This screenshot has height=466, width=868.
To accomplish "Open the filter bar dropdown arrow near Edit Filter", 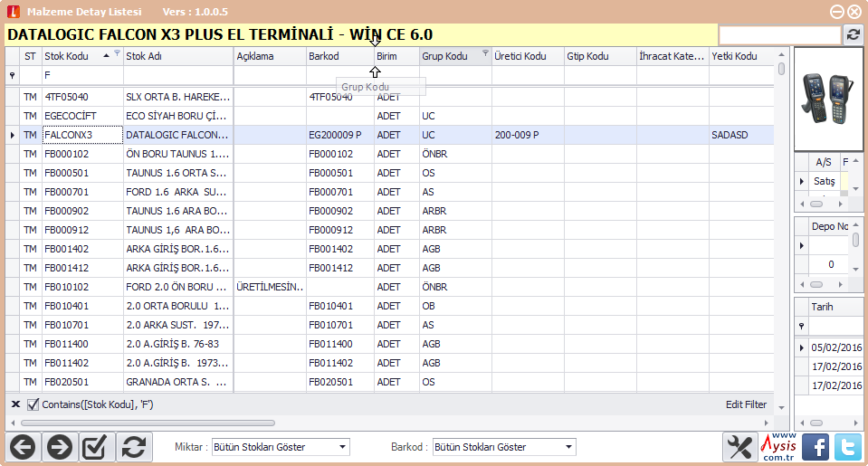I will tap(781, 408).
